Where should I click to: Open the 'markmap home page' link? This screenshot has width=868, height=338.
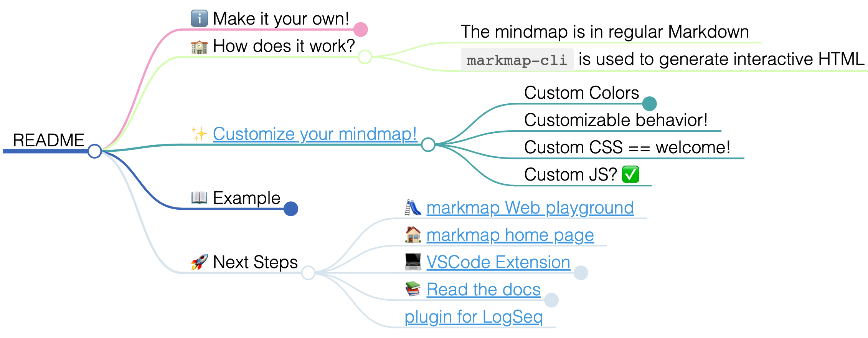click(510, 235)
